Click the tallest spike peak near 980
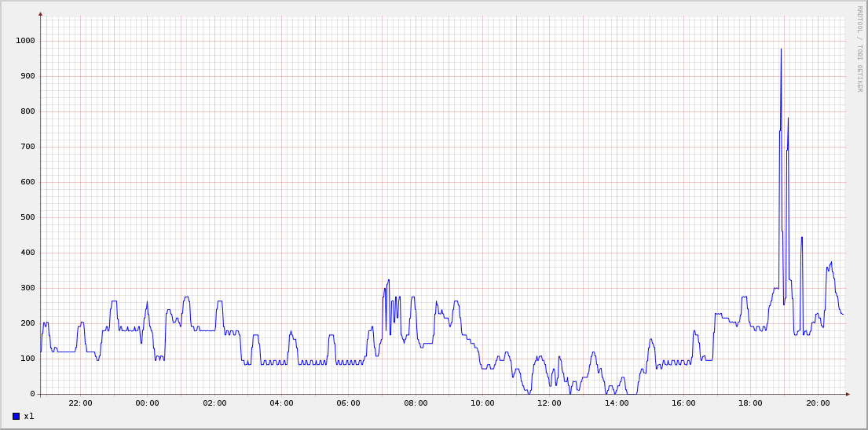 [x=781, y=49]
